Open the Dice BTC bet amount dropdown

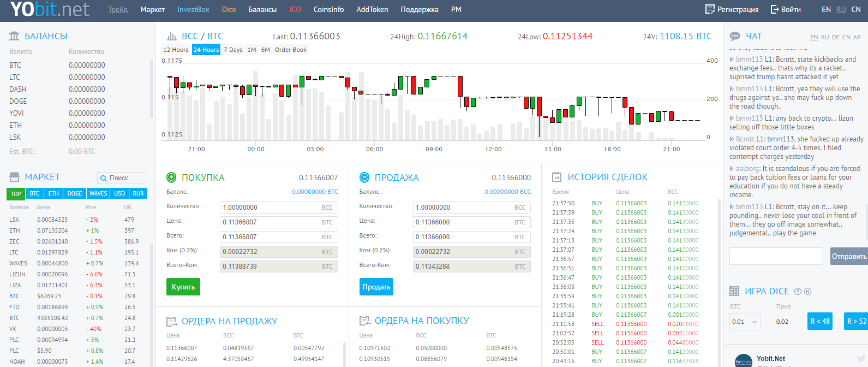point(755,322)
